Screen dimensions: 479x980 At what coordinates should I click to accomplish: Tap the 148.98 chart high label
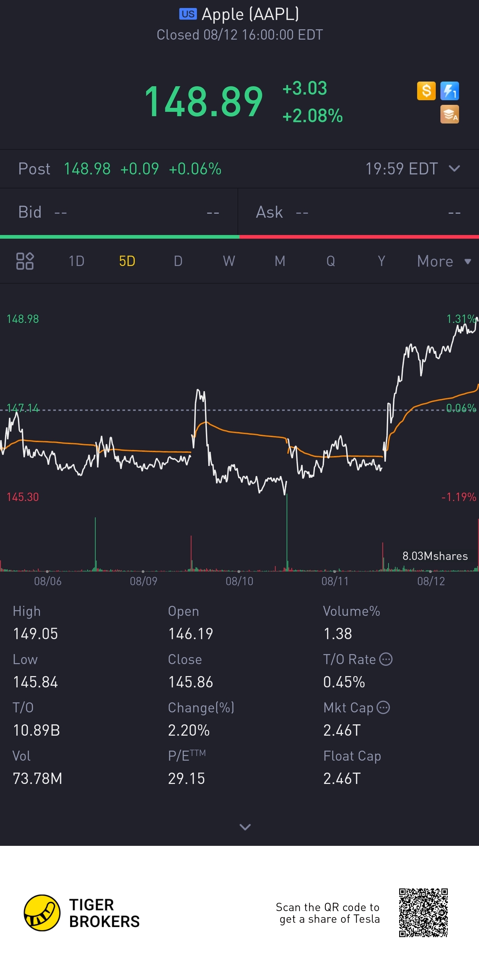[x=23, y=319]
